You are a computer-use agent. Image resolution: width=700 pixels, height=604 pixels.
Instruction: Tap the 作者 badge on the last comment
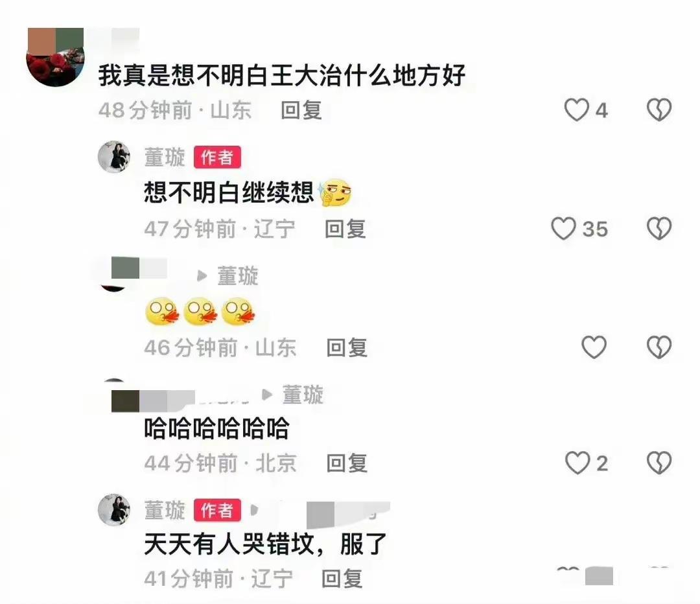(x=217, y=510)
